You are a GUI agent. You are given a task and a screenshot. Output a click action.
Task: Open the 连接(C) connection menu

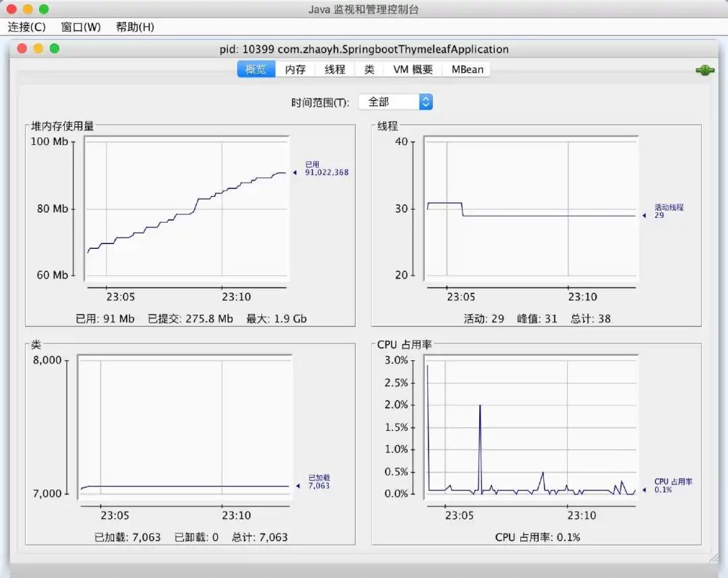click(26, 27)
